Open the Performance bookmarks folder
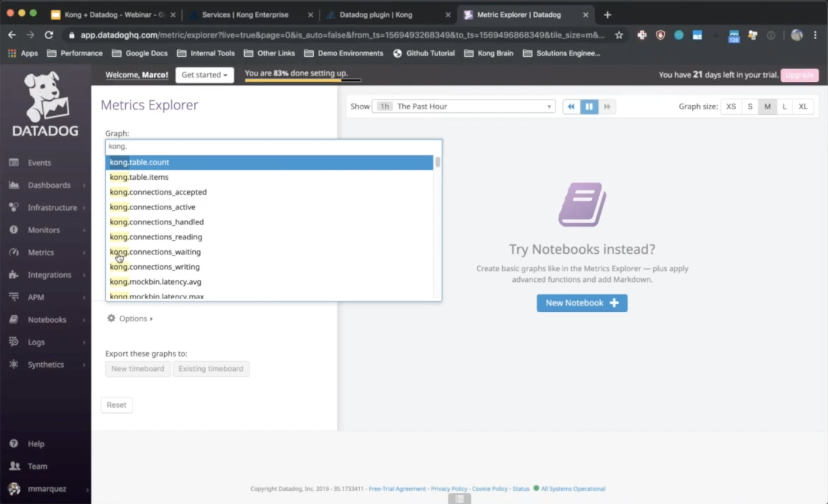Screen dimensions: 828x504 [x=74, y=53]
